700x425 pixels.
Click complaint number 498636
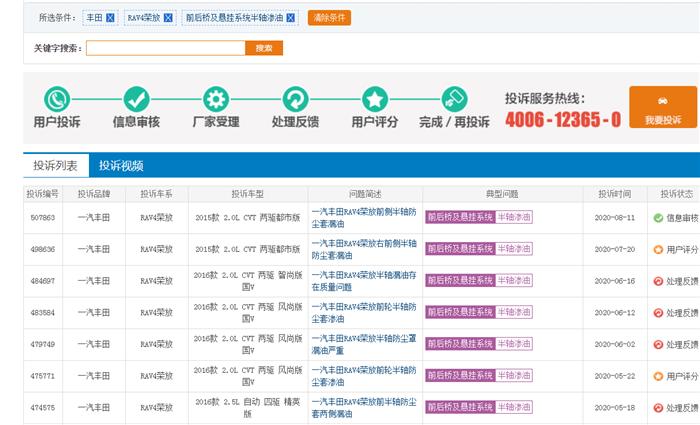click(x=43, y=250)
